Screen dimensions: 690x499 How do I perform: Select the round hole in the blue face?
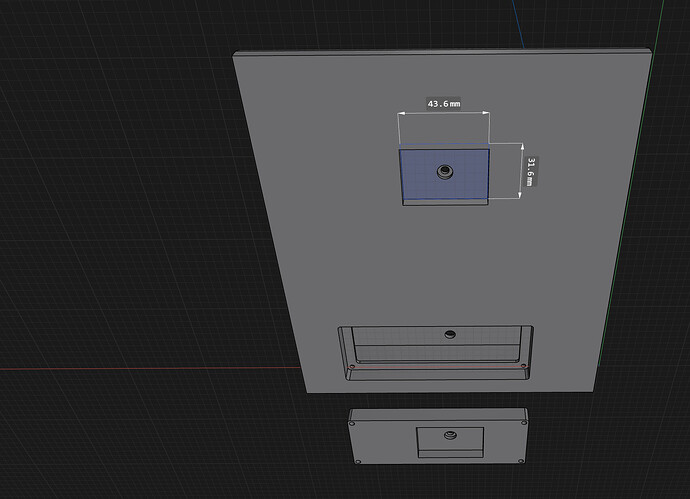[x=446, y=171]
